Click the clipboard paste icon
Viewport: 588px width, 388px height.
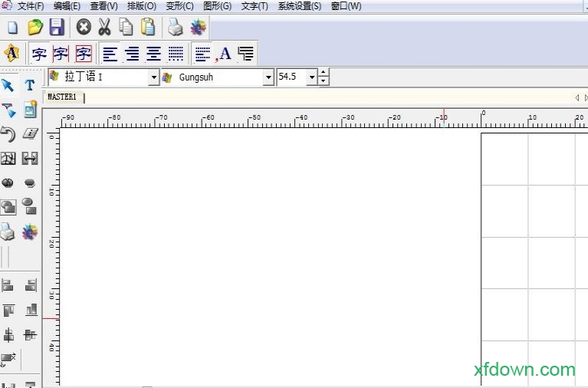[148, 28]
